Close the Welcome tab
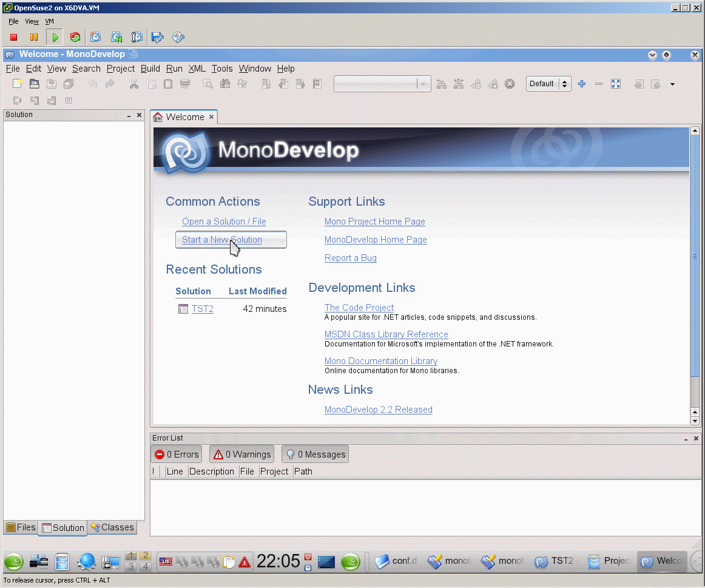Screen dimensions: 705x588 click(x=211, y=117)
